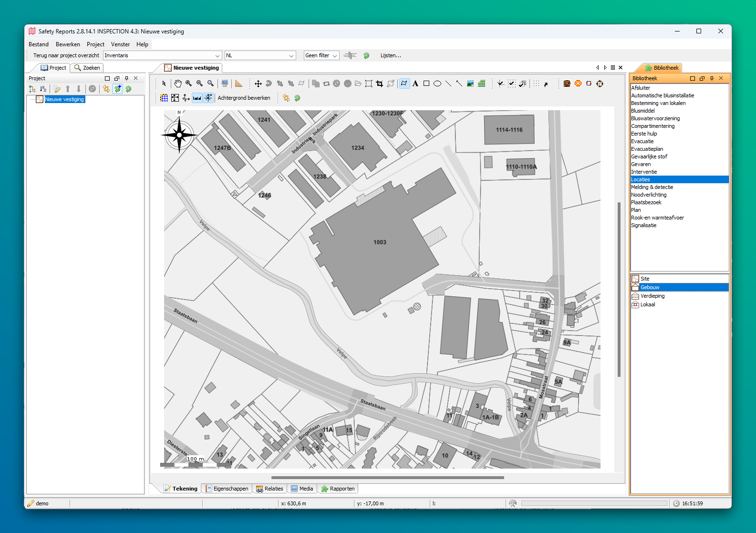Screen dimensions: 756x533
Task: Open the NL language dropdown
Action: pos(260,55)
